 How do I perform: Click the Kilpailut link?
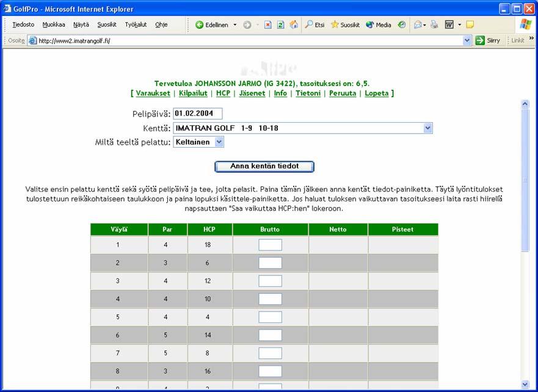pyautogui.click(x=193, y=93)
